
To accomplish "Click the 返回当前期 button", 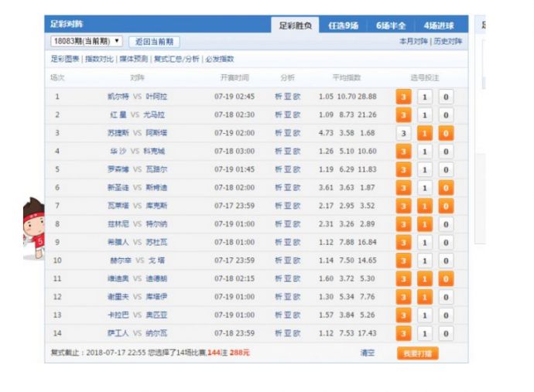I will 154,41.
